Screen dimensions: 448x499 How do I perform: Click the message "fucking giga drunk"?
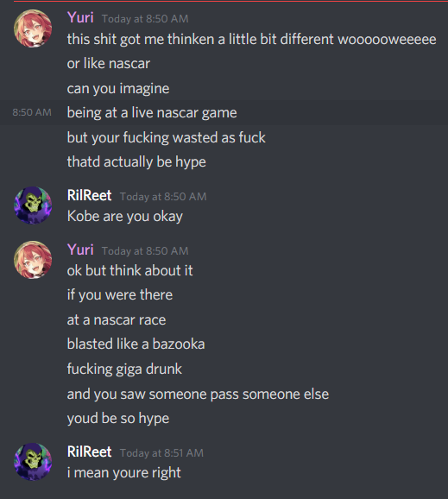pyautogui.click(x=124, y=370)
